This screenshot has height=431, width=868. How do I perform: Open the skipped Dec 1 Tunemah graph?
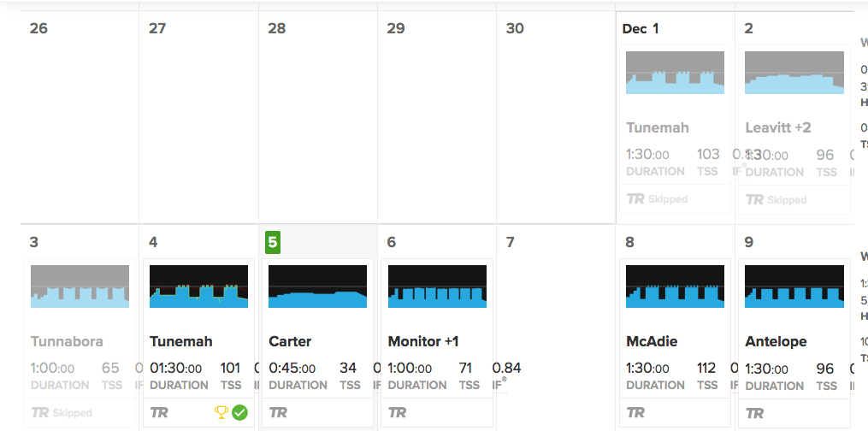point(676,73)
